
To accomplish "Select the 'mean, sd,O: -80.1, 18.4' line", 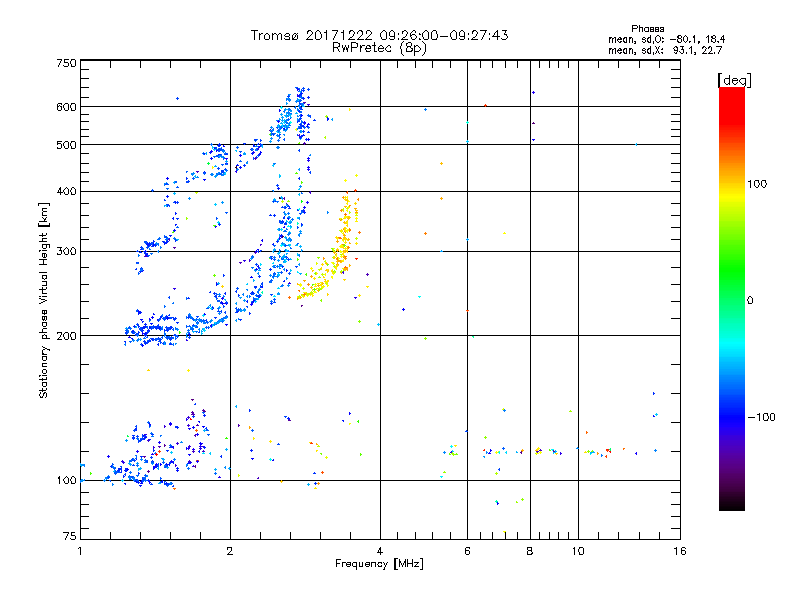I will point(666,39).
